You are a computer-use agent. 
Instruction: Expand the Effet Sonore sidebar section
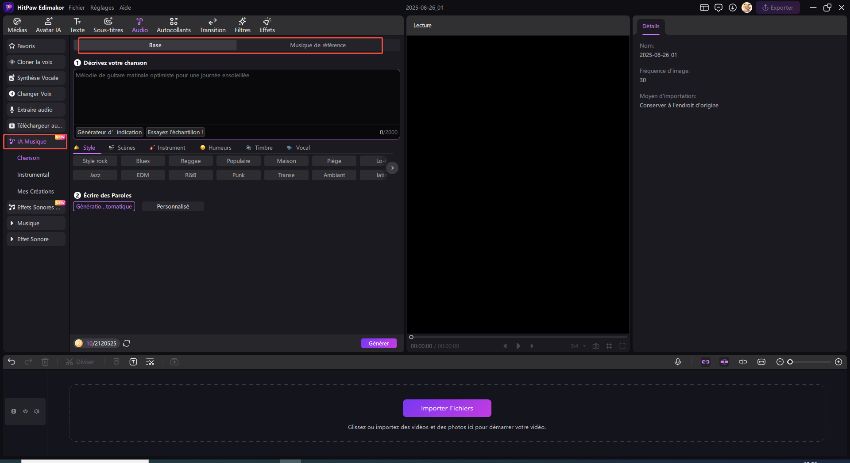(35, 239)
